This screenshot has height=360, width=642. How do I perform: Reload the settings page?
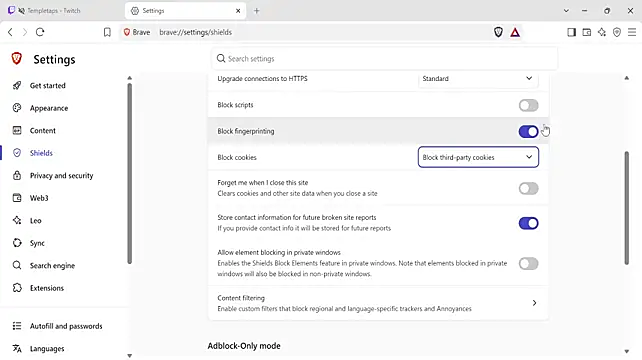[40, 32]
